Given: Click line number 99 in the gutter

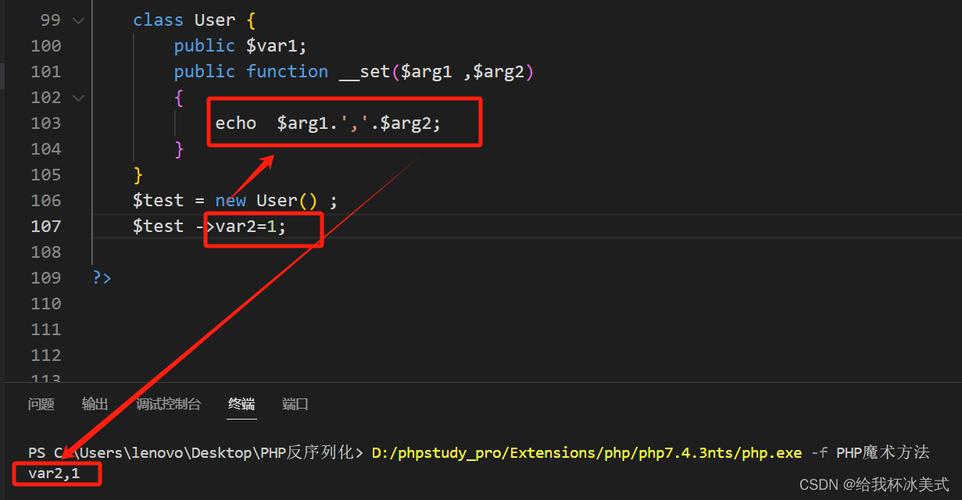Looking at the screenshot, I should (51, 20).
